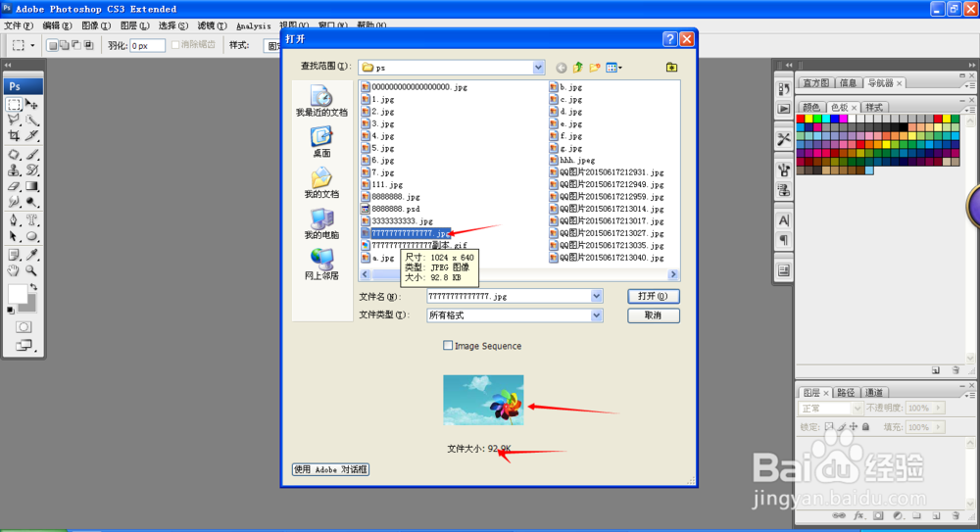
Task: Select the Move tool
Action: click(x=32, y=105)
